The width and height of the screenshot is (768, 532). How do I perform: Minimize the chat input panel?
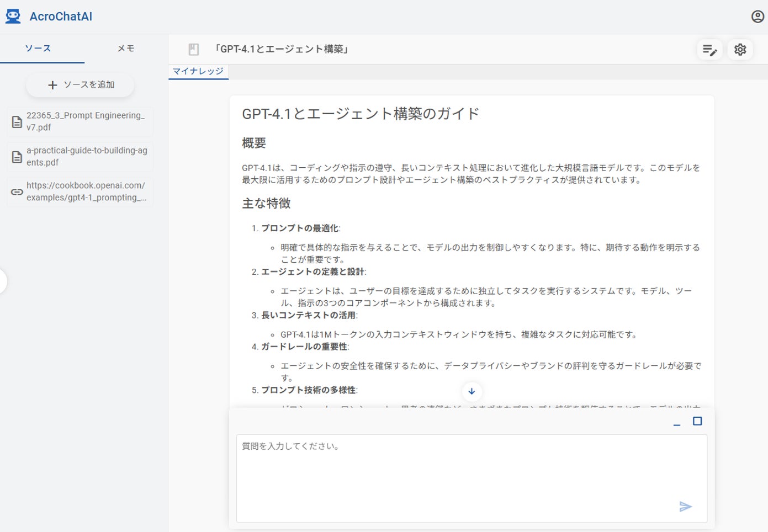coord(677,422)
